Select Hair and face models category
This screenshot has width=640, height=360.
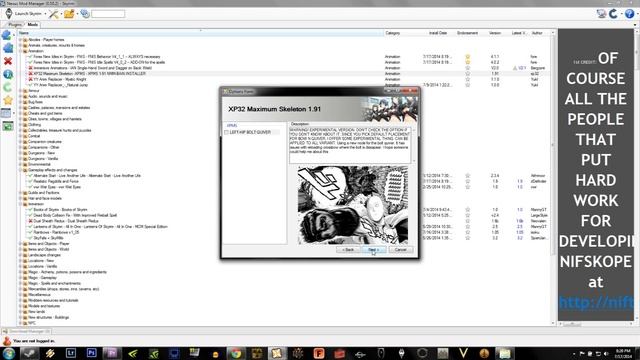pos(45,198)
